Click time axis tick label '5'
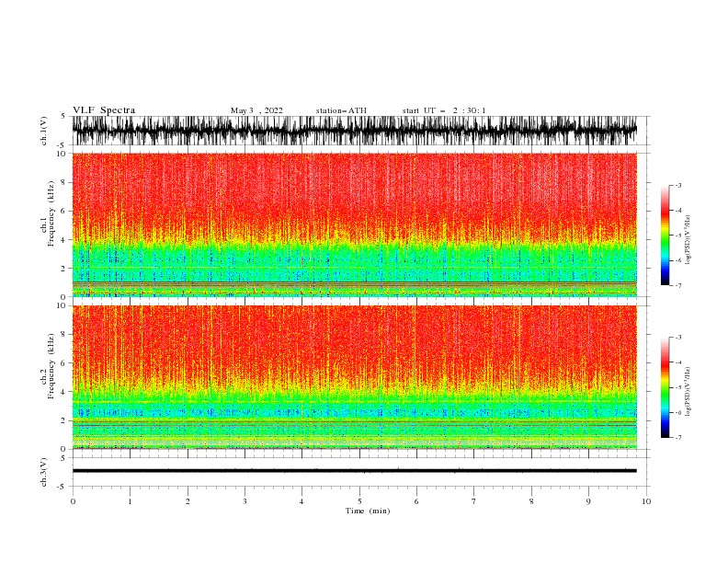 click(x=359, y=501)
